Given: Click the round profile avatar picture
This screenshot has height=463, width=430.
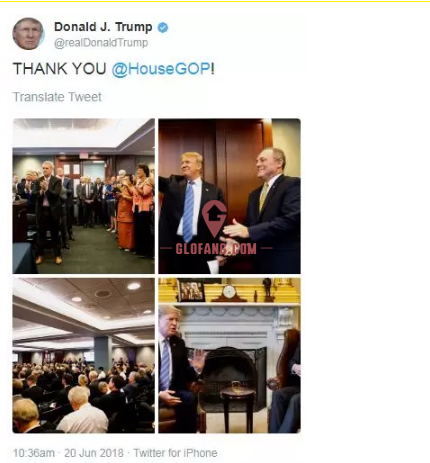Looking at the screenshot, I should pos(28,34).
